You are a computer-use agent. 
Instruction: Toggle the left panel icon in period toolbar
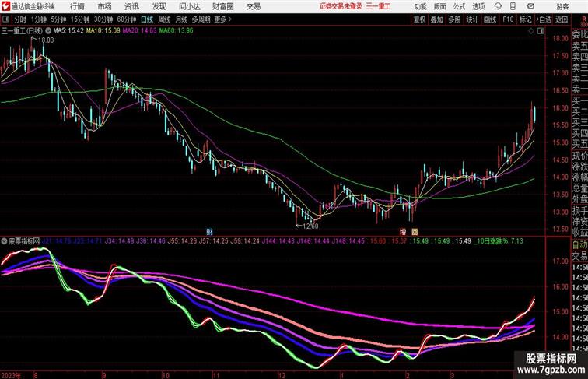pos(5,19)
